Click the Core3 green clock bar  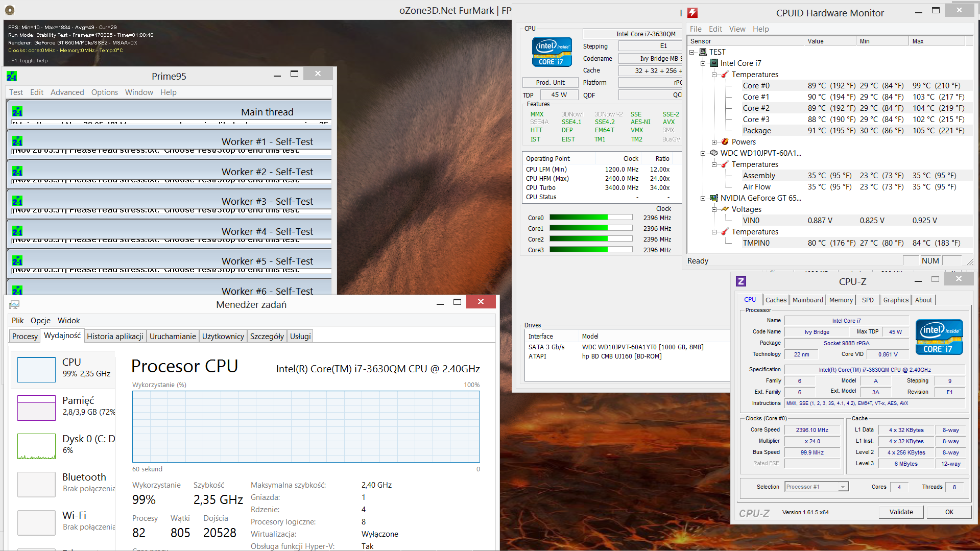(x=590, y=250)
